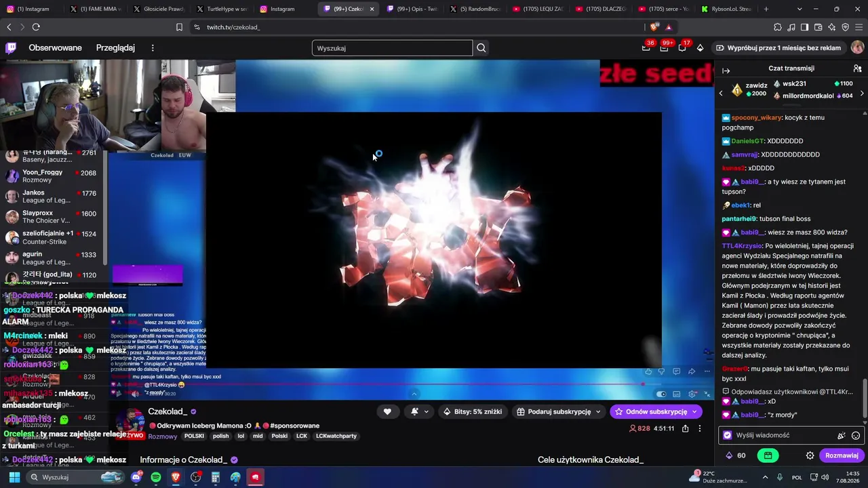Go back to the previous page
The height and width of the screenshot is (488, 868).
pos(9,27)
